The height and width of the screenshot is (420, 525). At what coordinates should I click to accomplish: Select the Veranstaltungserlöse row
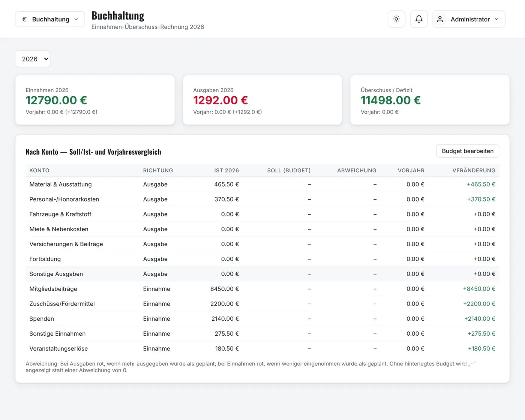(262, 348)
